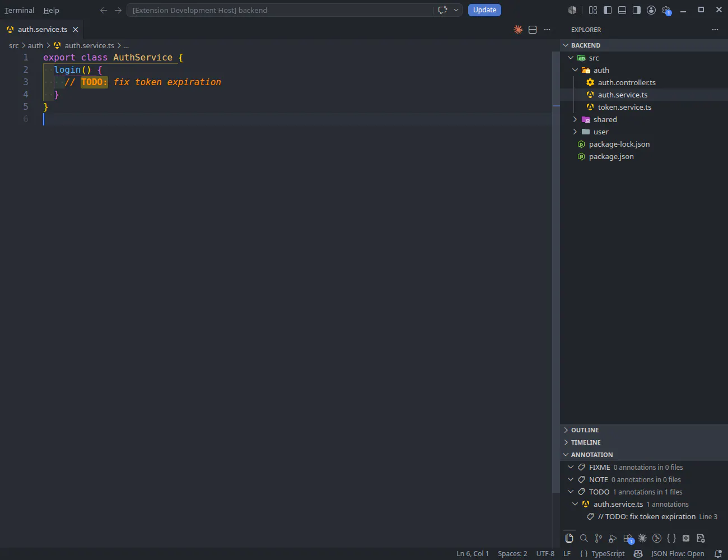The width and height of the screenshot is (728, 560).
Task: Open the Run and Debug view icon
Action: (613, 538)
